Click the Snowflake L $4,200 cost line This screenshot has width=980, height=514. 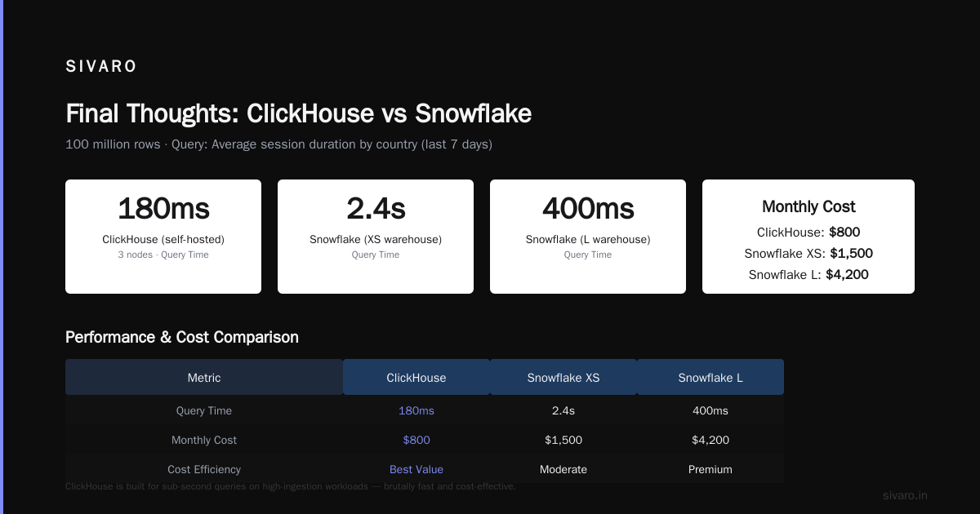[x=808, y=275]
